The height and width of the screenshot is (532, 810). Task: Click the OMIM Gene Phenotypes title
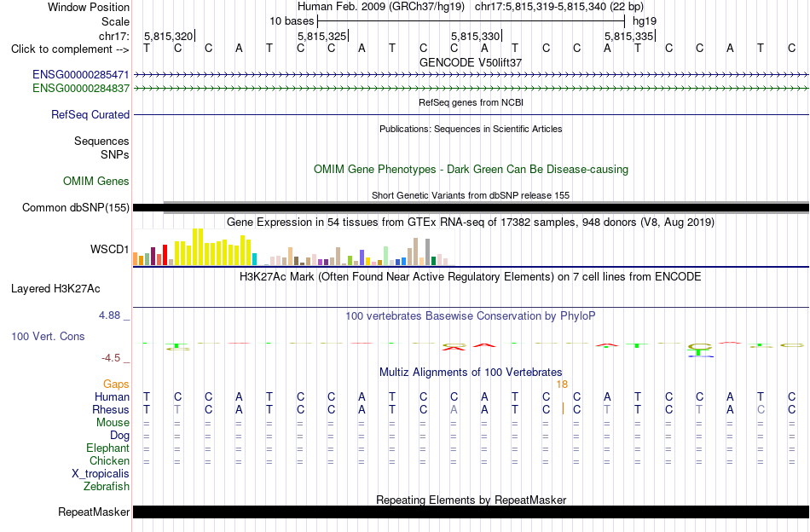471,170
